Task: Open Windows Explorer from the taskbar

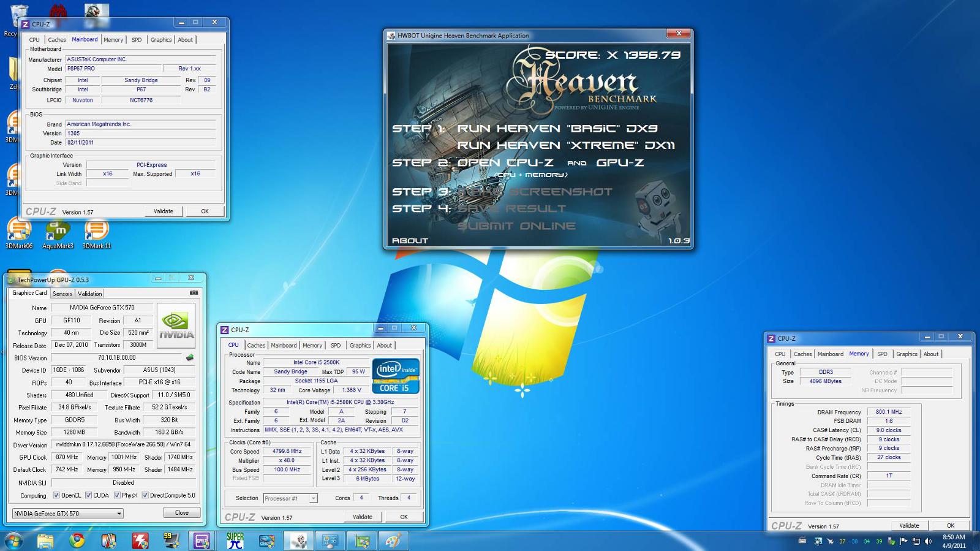Action: (45, 541)
